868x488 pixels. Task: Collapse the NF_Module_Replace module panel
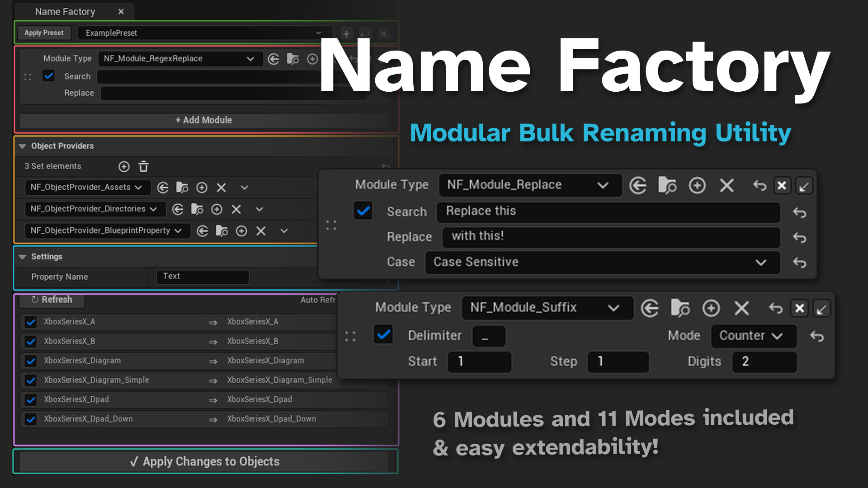point(804,186)
